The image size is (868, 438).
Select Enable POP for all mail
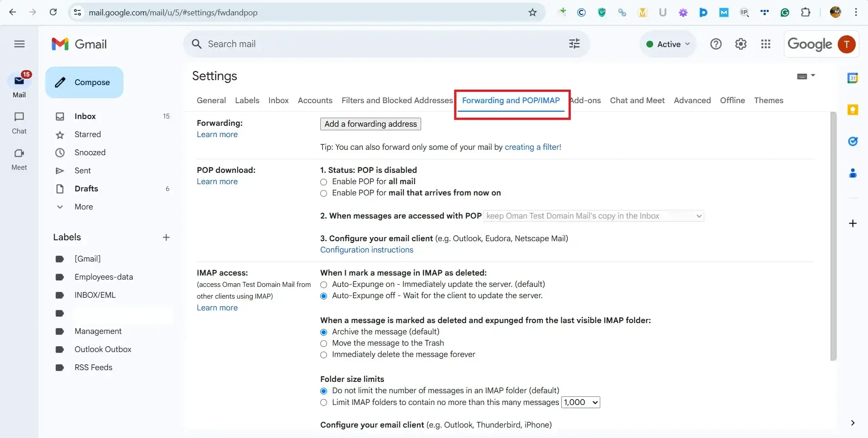click(323, 182)
